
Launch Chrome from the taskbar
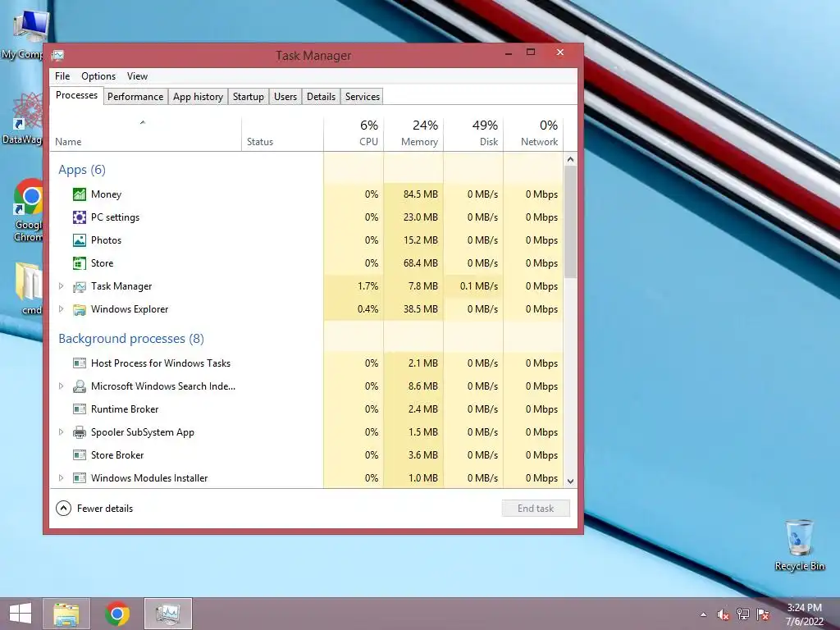pyautogui.click(x=117, y=614)
